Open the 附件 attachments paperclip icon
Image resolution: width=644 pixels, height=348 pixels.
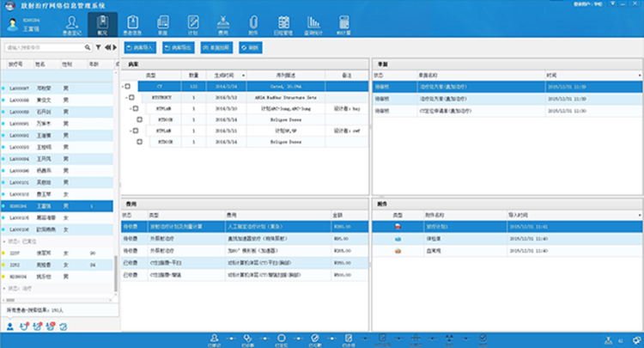pyautogui.click(x=252, y=23)
